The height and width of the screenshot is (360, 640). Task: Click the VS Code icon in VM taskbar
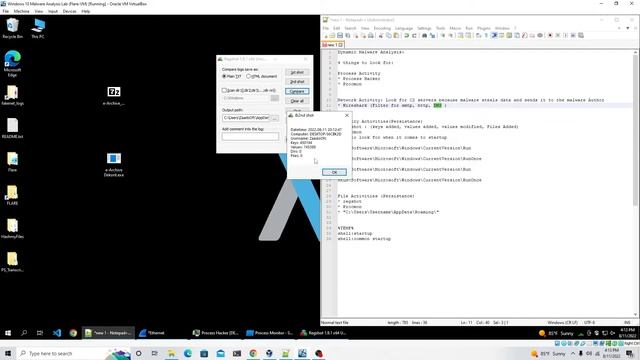pos(57,333)
